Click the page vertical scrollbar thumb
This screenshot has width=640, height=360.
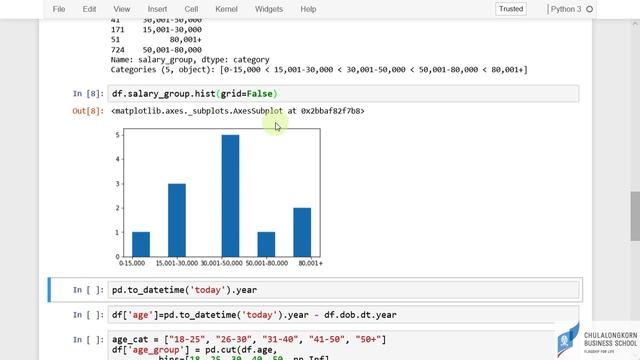coord(635,216)
